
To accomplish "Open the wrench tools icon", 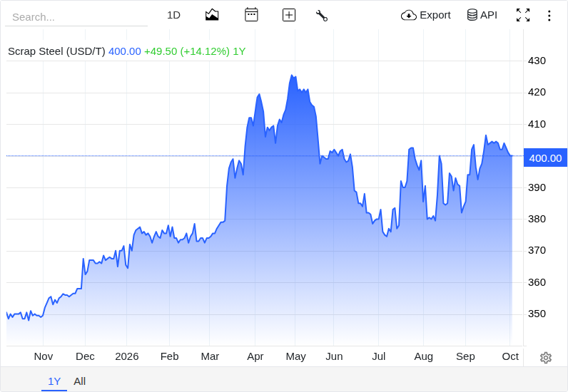I will pos(322,16).
